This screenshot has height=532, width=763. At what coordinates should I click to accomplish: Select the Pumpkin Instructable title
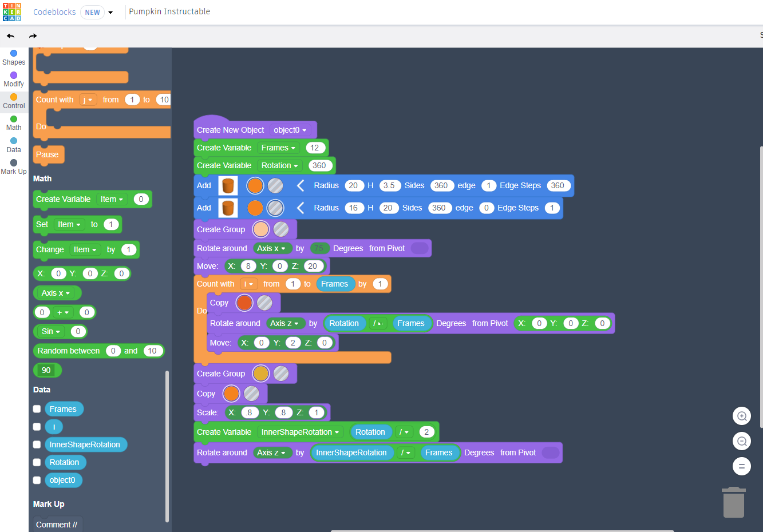[x=169, y=11]
